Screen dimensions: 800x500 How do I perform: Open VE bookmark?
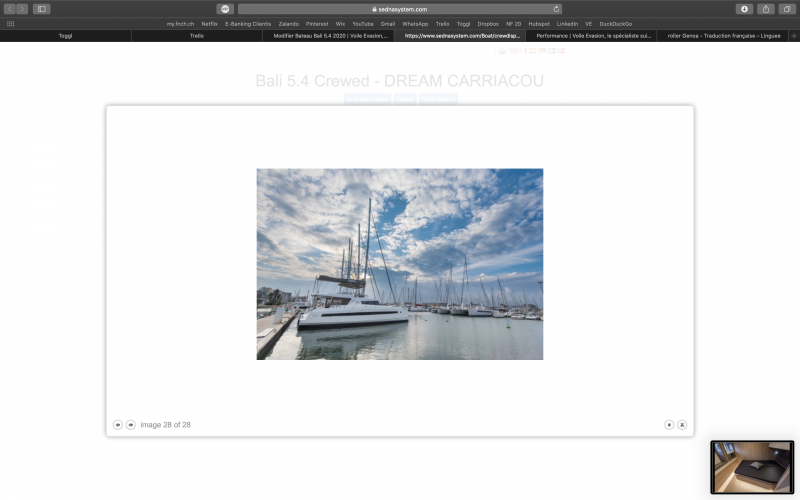588,23
